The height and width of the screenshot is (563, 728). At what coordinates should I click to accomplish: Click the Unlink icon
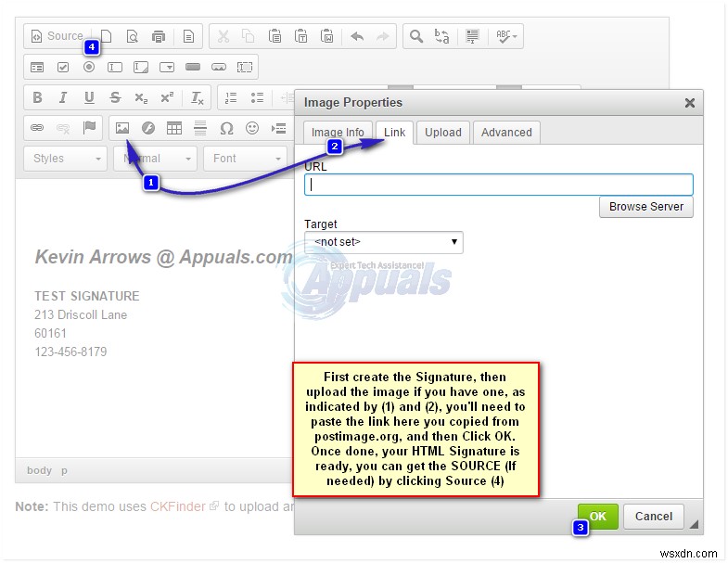pos(63,128)
